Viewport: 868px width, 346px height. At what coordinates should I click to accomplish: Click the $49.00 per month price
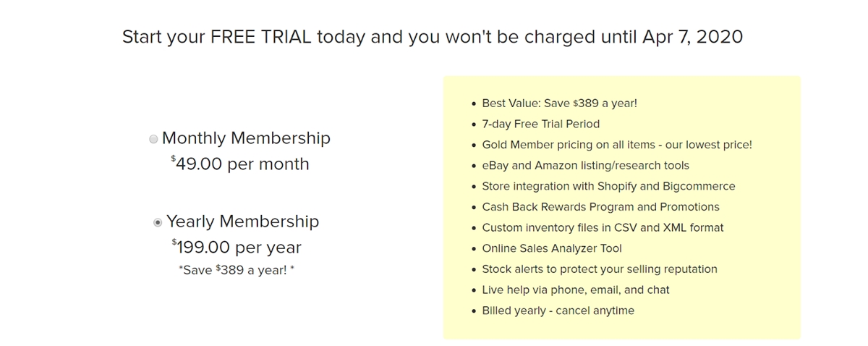(240, 164)
